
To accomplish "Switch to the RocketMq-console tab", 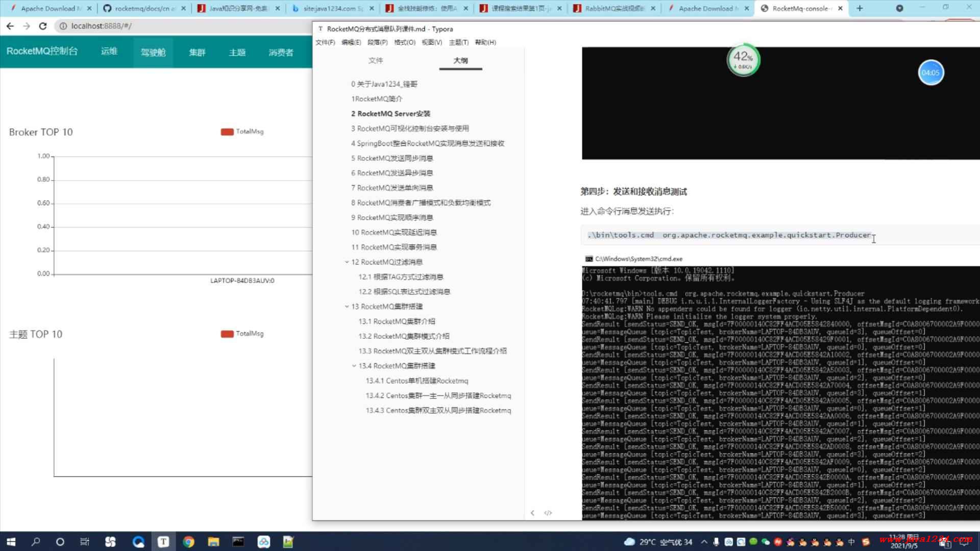I will tap(801, 8).
